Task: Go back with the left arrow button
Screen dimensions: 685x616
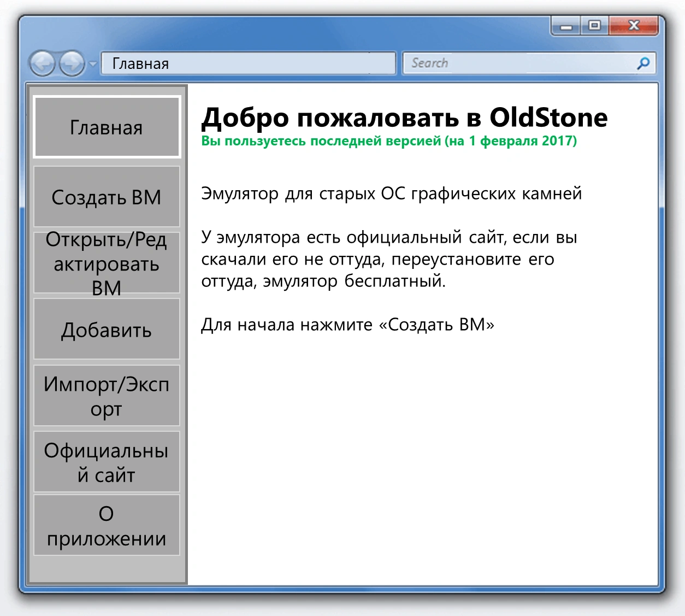Action: coord(43,64)
